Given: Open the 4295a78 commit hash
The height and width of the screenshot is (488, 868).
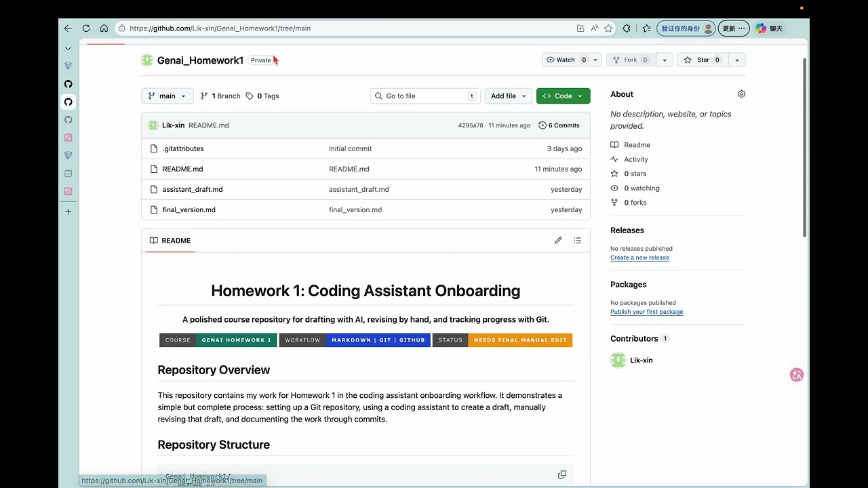Looking at the screenshot, I should [x=471, y=125].
